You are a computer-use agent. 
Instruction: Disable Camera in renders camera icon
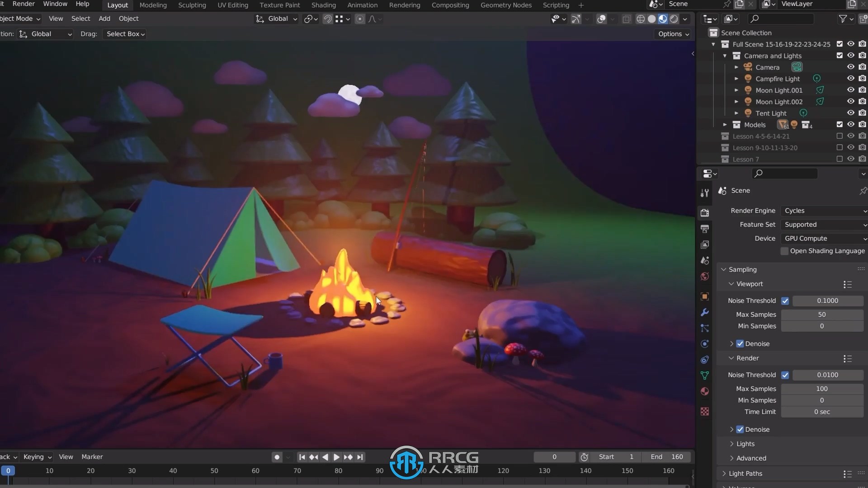(x=862, y=67)
